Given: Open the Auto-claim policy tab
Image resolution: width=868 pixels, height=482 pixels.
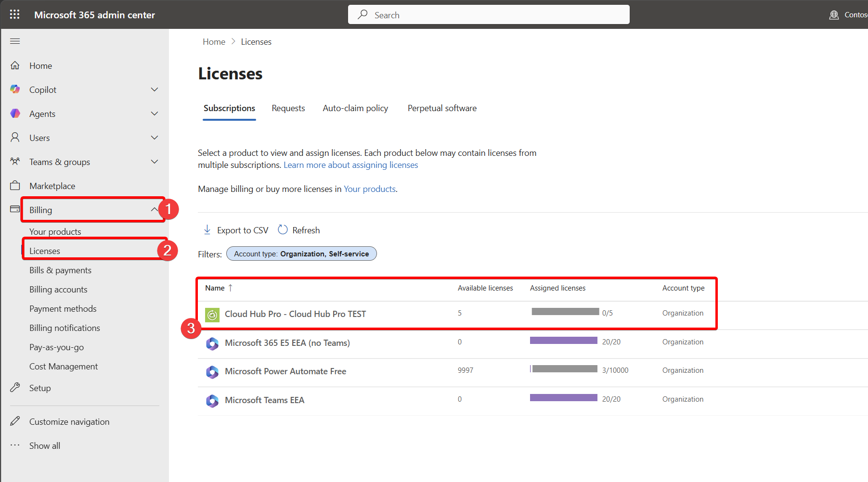Looking at the screenshot, I should 355,108.
